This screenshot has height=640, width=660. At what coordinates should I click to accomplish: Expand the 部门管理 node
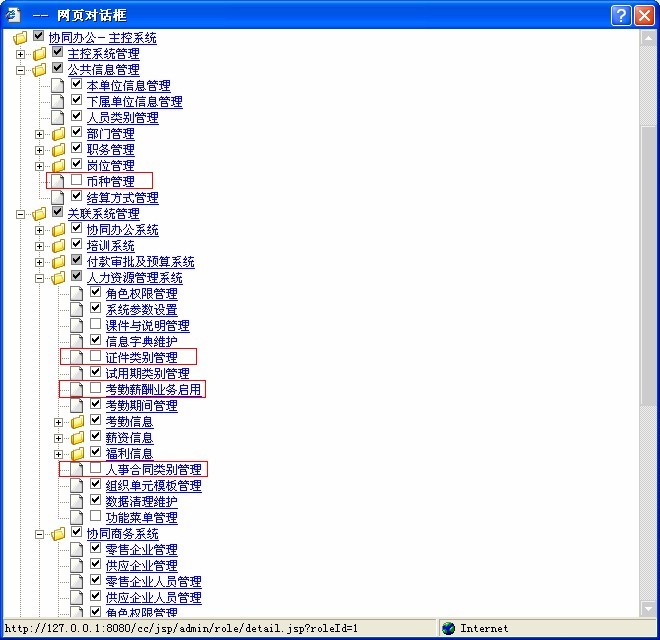(x=40, y=134)
